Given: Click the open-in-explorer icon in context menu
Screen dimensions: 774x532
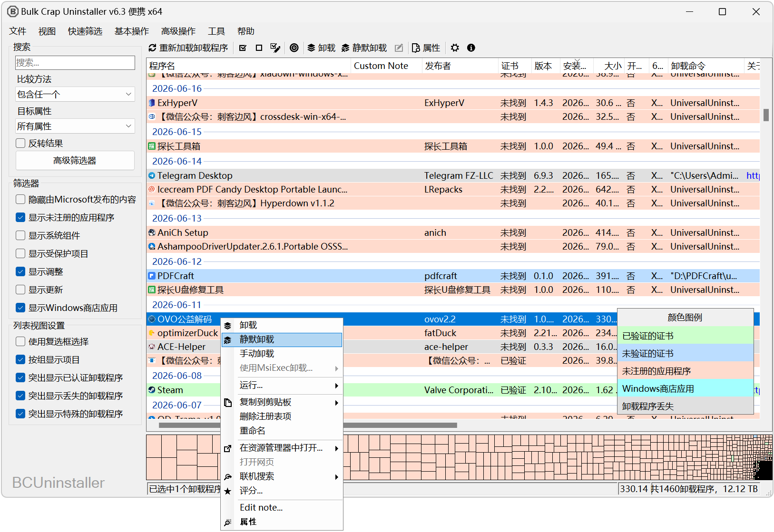Looking at the screenshot, I should (x=228, y=448).
